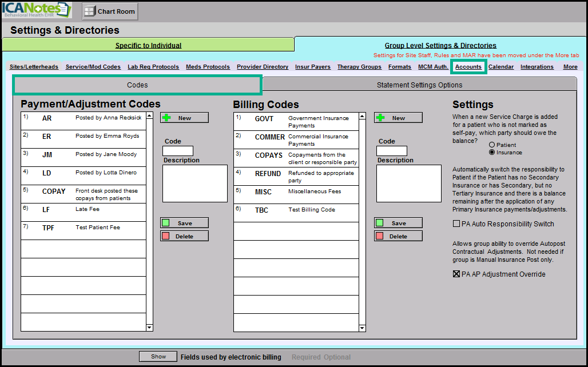The height and width of the screenshot is (367, 588).
Task: Switch to Statement Settings Options tab
Action: click(x=419, y=85)
